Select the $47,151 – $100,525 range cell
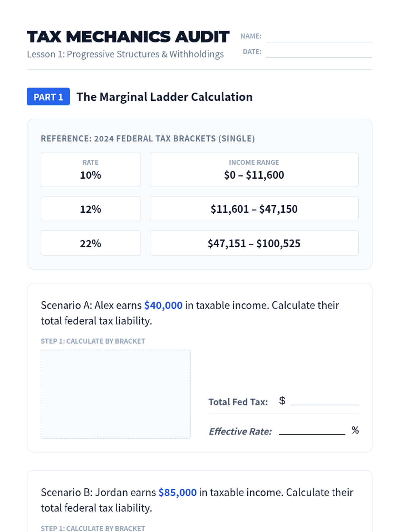Viewport: 399px width, 532px height. pos(254,243)
